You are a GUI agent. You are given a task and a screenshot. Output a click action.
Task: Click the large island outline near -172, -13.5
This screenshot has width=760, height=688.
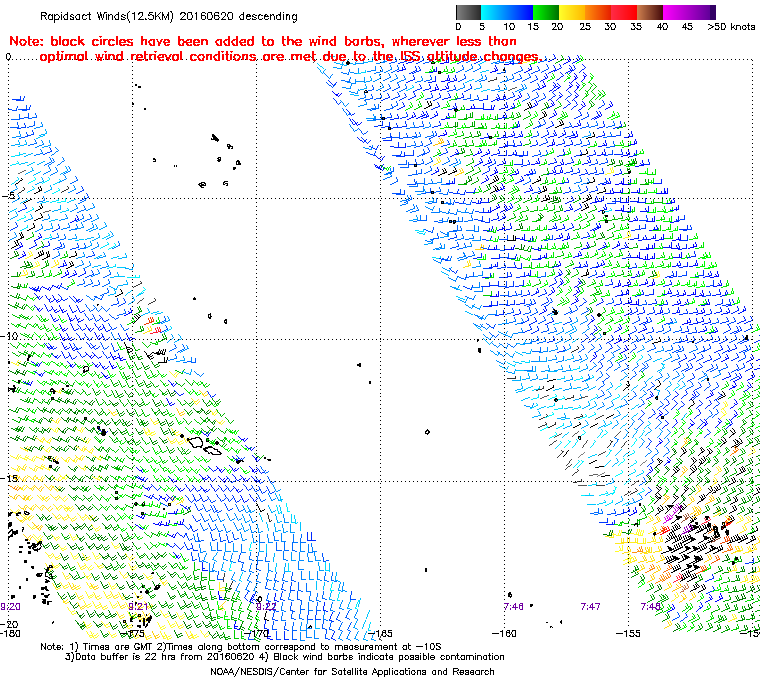click(x=196, y=442)
